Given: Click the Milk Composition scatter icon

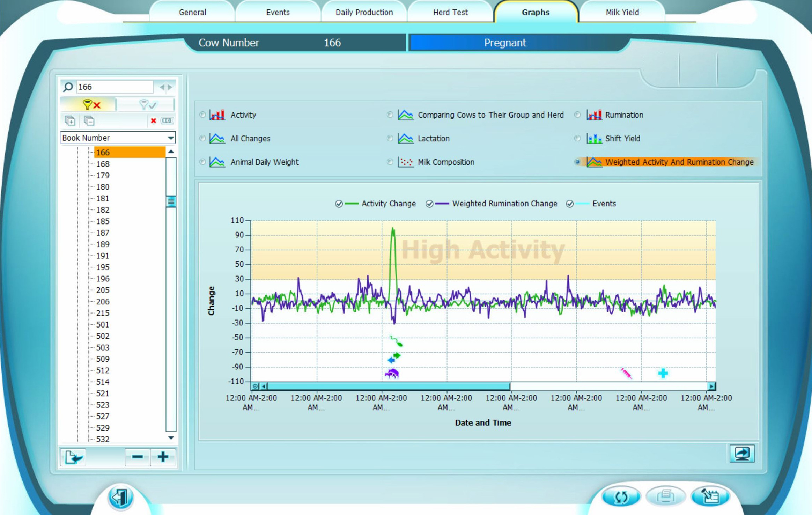Looking at the screenshot, I should pos(406,162).
